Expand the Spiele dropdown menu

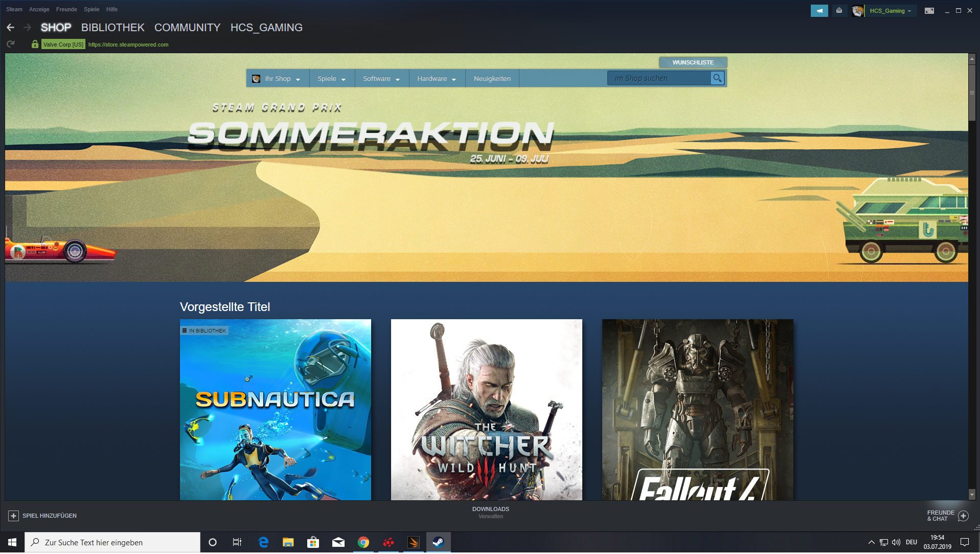pyautogui.click(x=332, y=79)
